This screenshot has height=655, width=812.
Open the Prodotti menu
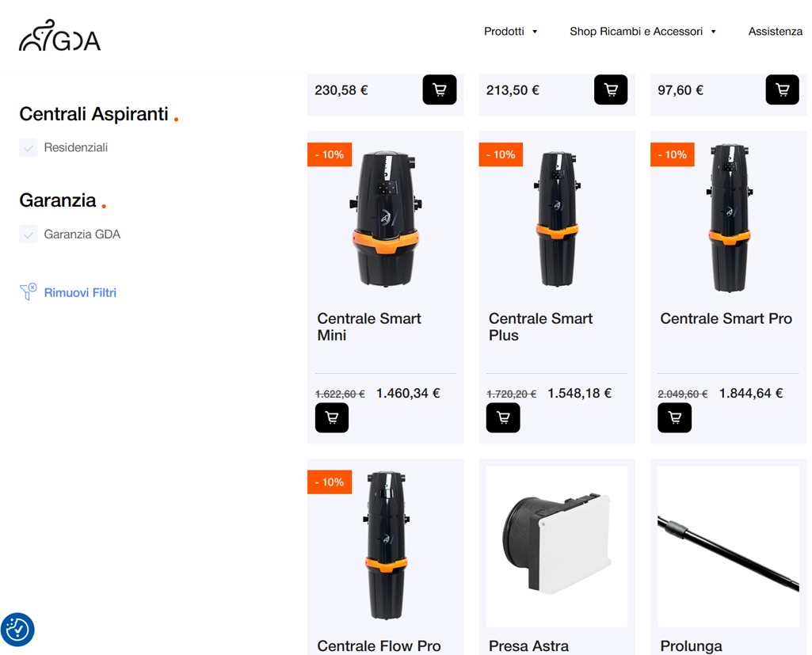[504, 32]
